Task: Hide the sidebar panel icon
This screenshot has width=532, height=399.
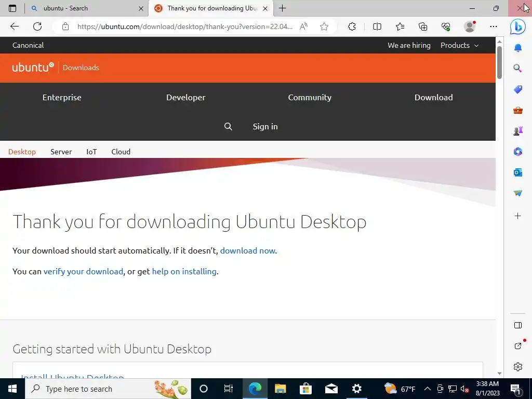Action: pos(518,325)
